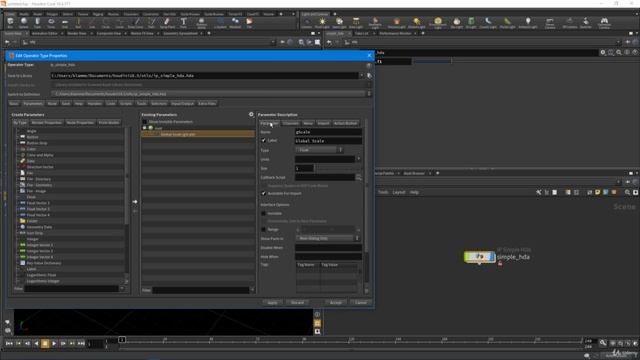The width and height of the screenshot is (640, 360).
Task: Open file chooser beside Save to Library
Action: pos(369,76)
